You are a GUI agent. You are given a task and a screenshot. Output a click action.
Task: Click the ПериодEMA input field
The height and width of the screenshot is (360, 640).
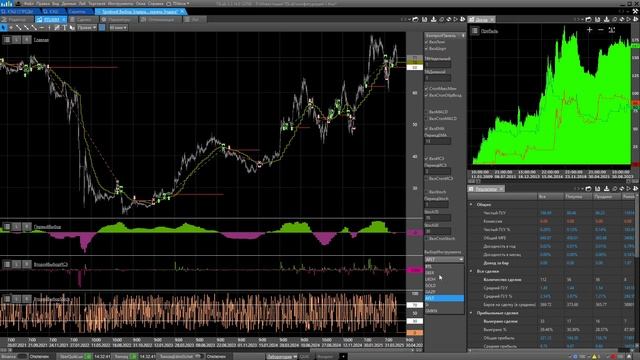click(438, 141)
